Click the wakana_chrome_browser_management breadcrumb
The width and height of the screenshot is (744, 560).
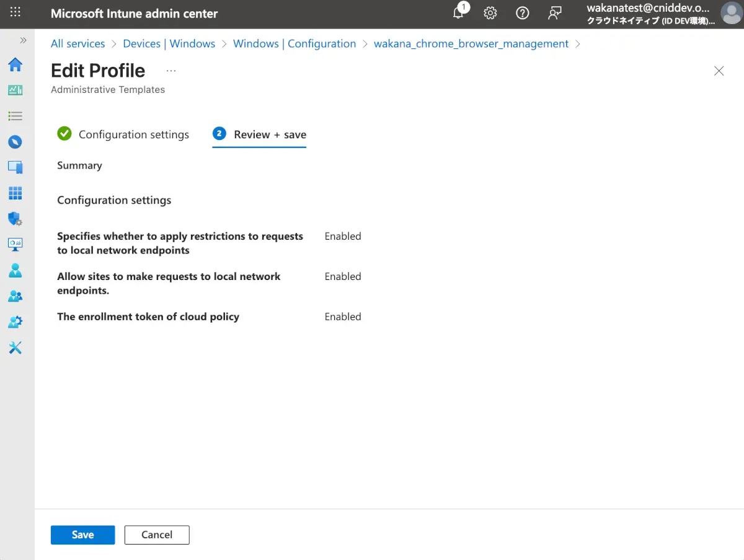click(x=471, y=43)
